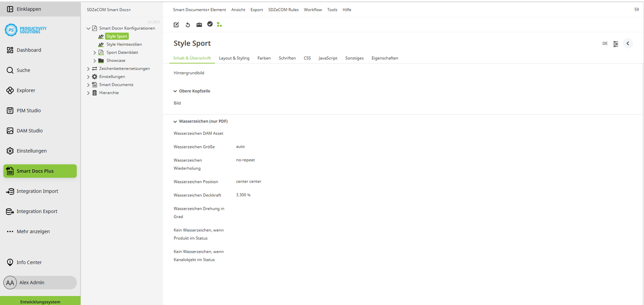Open the green hierarchy icon in the toolbar
This screenshot has height=305, width=644.
(219, 25)
